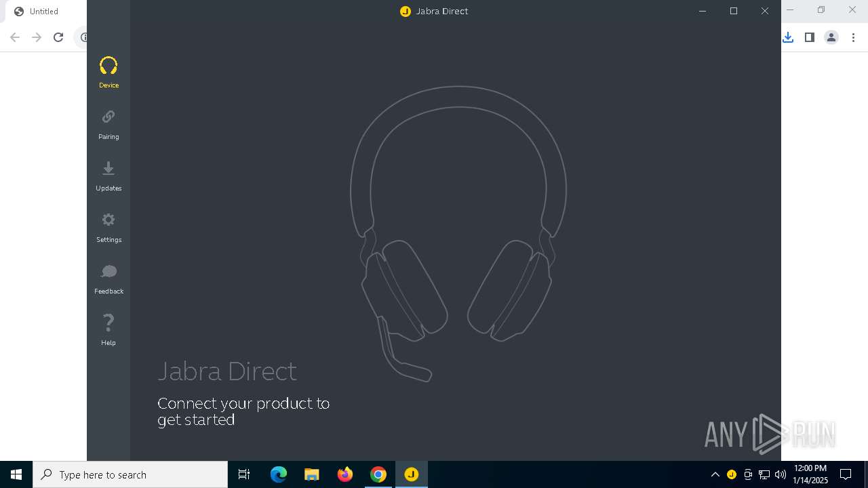Click the taskbar search box
Screen dimensions: 868x488
(x=130, y=474)
